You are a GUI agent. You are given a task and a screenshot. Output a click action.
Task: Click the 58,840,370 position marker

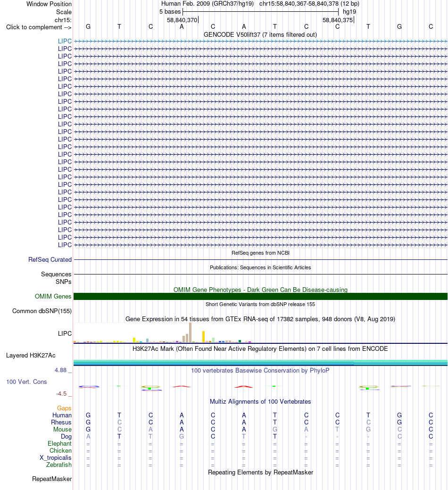[x=182, y=20]
